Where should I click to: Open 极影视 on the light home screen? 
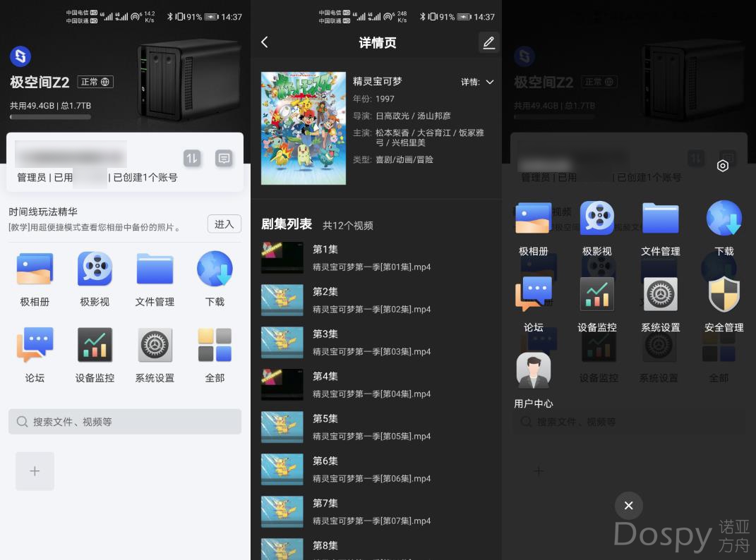coord(95,269)
